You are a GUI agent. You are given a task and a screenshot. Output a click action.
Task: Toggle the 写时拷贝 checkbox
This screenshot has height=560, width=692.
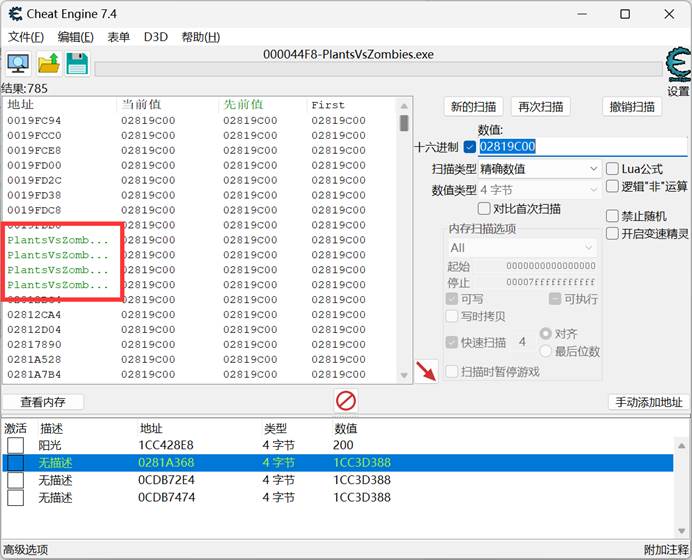pyautogui.click(x=452, y=316)
